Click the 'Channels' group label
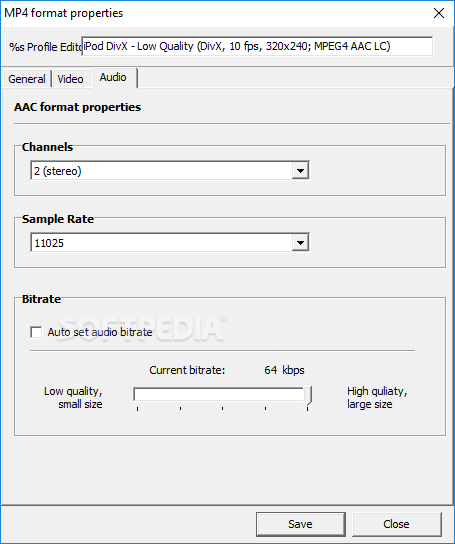Viewport: 455px width, 544px height. pos(48,147)
